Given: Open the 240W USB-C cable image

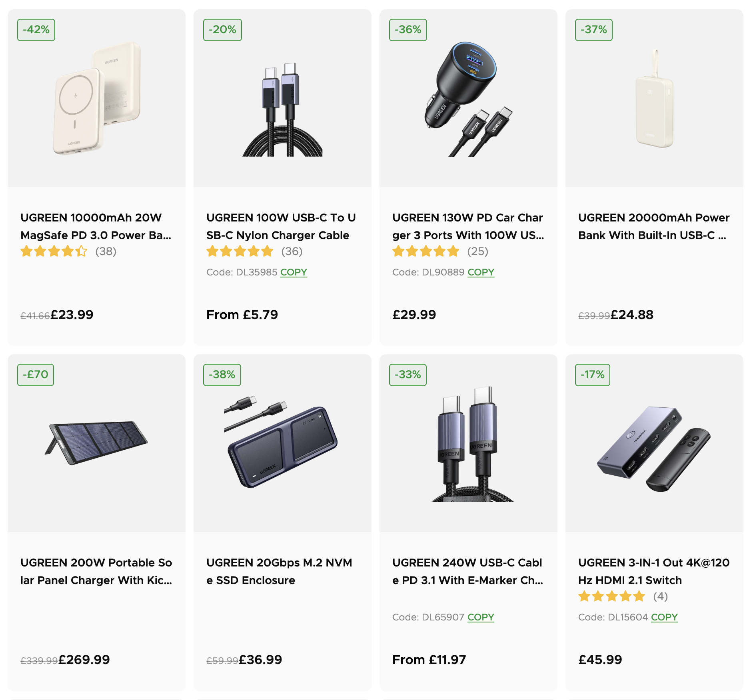Looking at the screenshot, I should pos(468,444).
